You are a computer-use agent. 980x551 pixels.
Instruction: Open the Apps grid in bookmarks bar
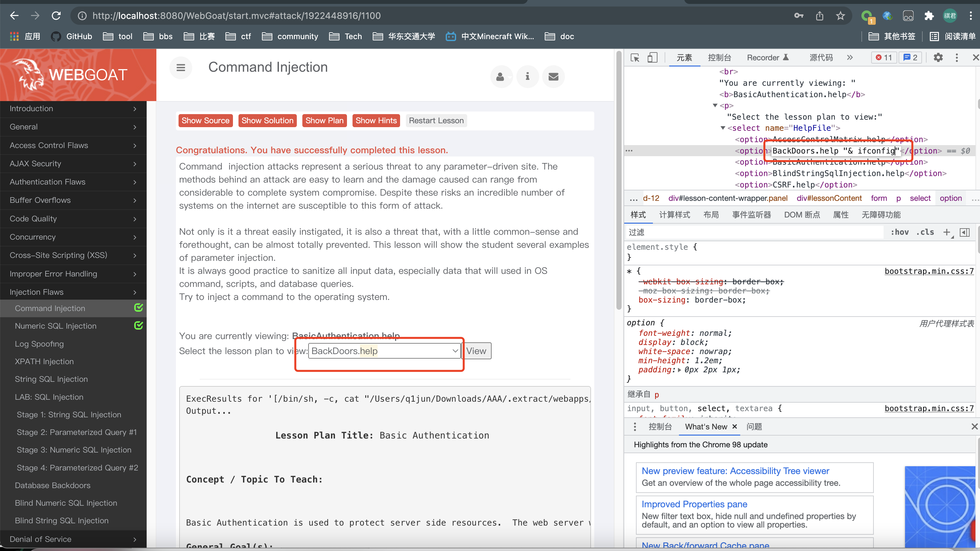pyautogui.click(x=24, y=36)
